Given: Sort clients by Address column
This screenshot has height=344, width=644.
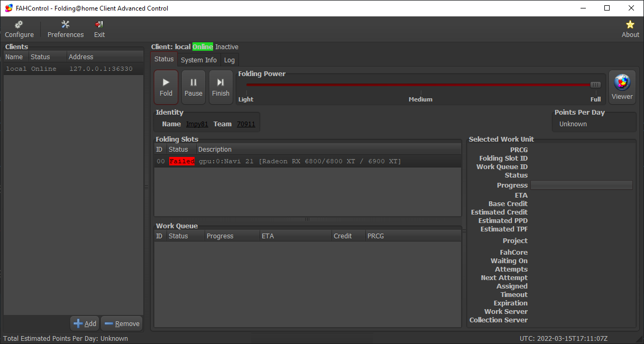Looking at the screenshot, I should [x=105, y=57].
